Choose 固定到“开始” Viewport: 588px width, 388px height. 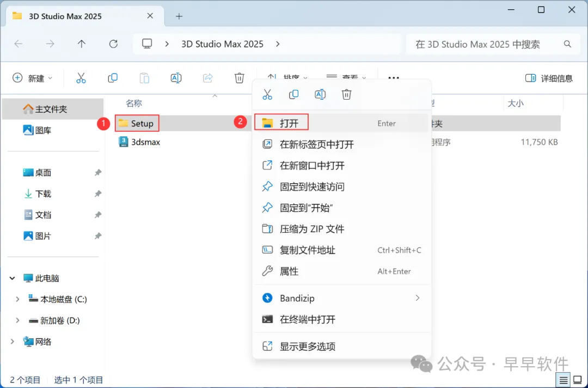click(x=340, y=208)
